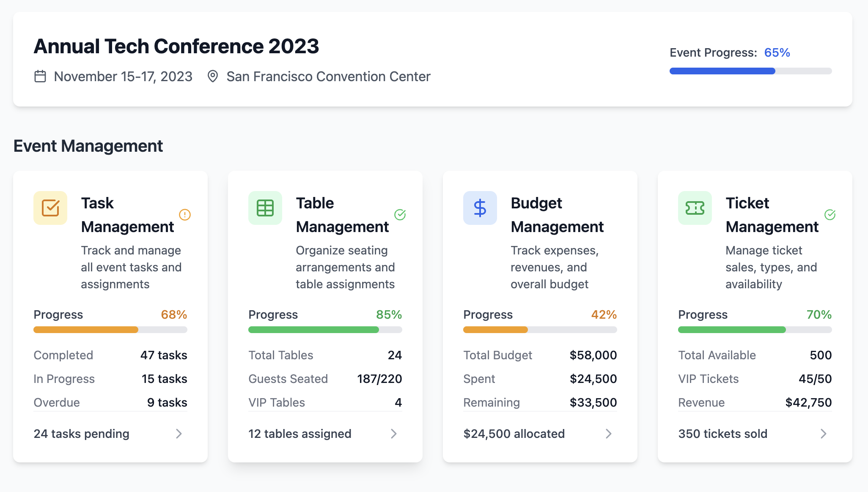This screenshot has height=492, width=868.
Task: Click the Annual Tech Conference 2023 title
Action: click(176, 46)
